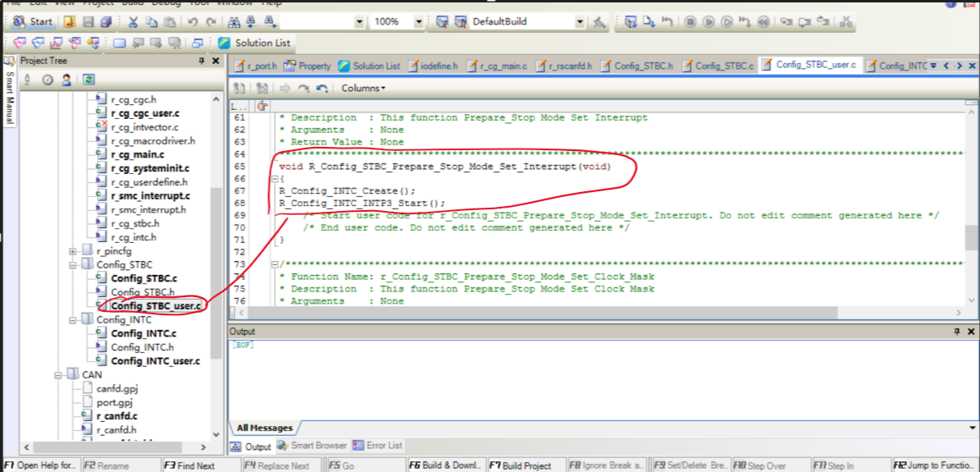Viewport: 980px width, 472px height.
Task: Switch to the Property tab
Action: 307,65
